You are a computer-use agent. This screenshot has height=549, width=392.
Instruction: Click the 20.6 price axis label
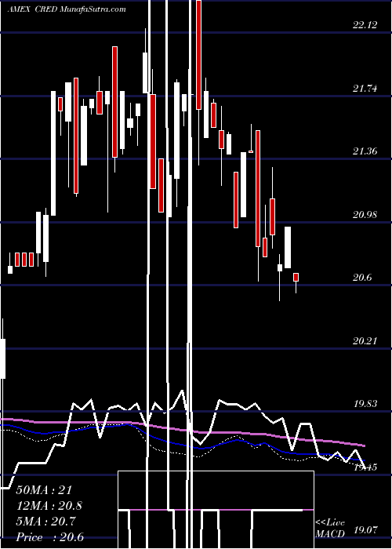click(x=362, y=278)
